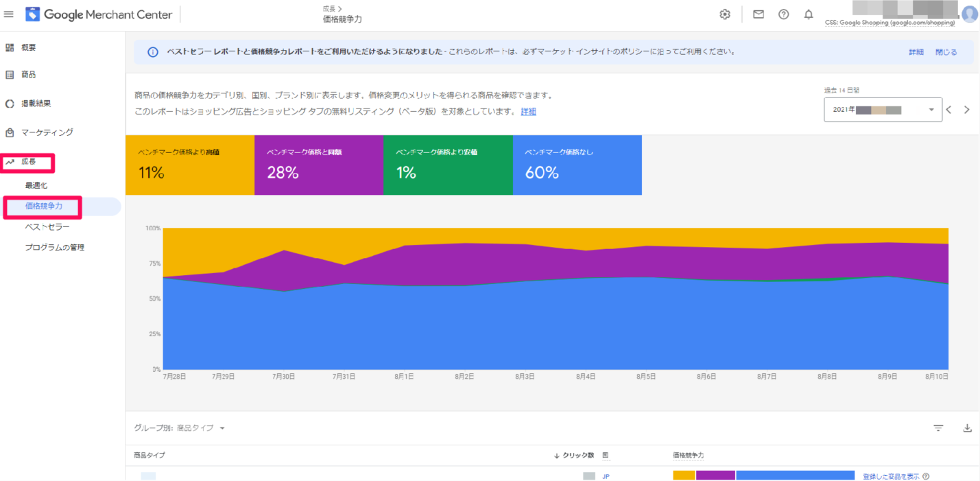Open the bell alerts icon
980x481 pixels.
[809, 14]
